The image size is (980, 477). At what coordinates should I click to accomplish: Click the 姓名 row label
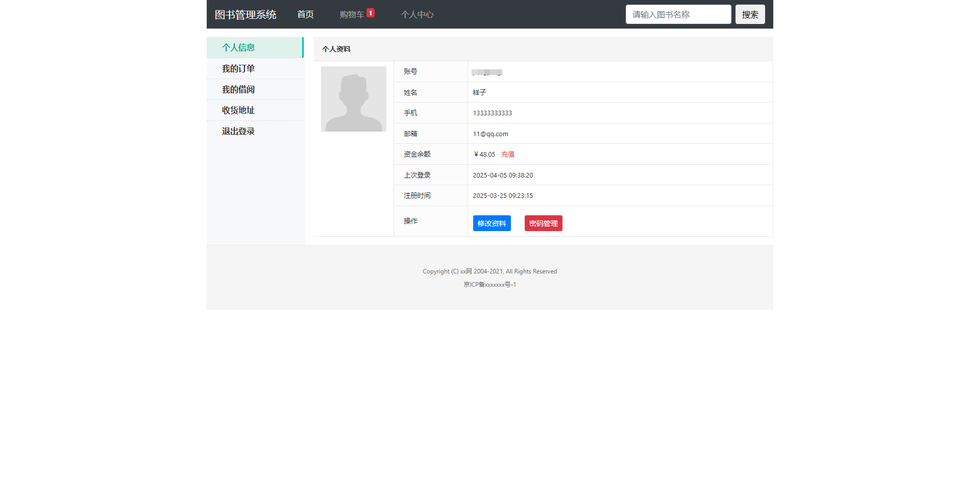click(x=410, y=92)
